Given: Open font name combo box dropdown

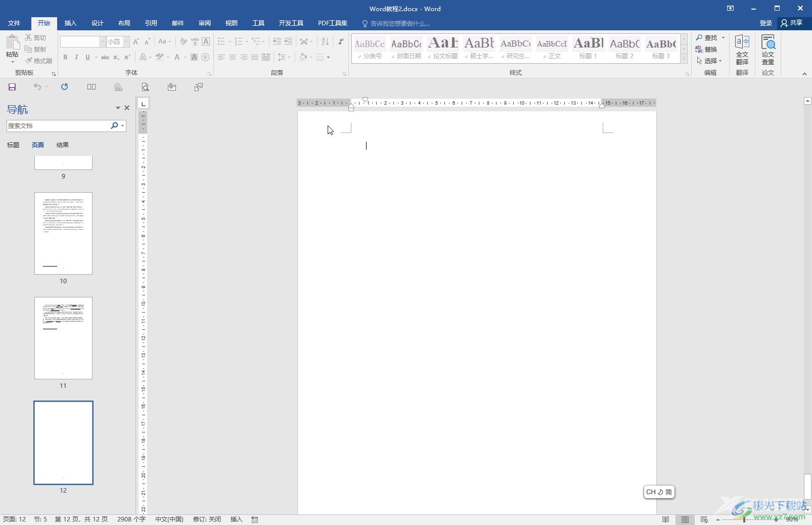Looking at the screenshot, I should click(103, 41).
